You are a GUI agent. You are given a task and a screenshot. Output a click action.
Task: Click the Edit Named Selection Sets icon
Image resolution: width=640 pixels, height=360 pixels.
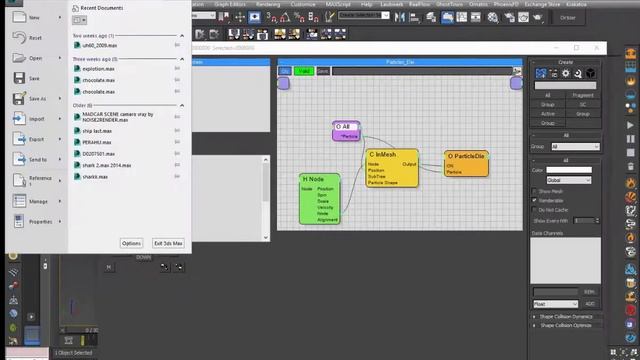pyautogui.click(x=329, y=17)
